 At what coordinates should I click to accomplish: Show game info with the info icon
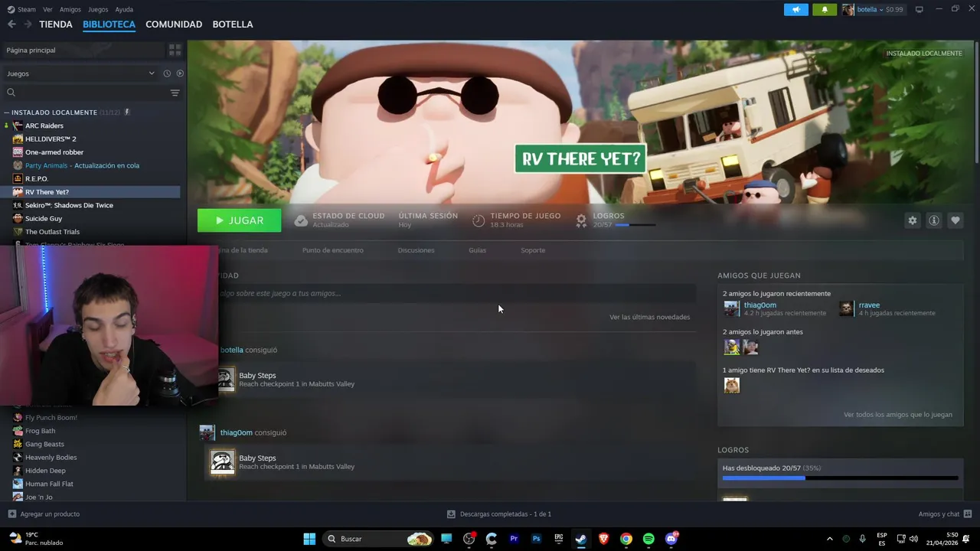click(x=933, y=220)
